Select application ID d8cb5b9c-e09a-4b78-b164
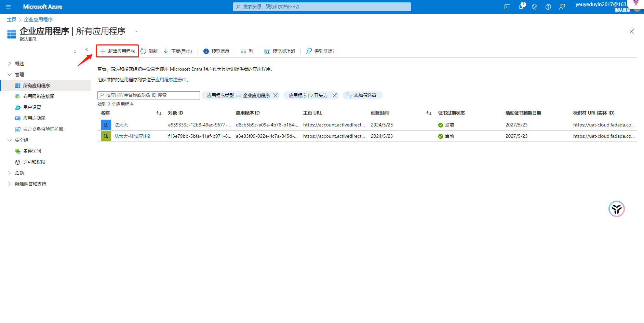Screen dimensions: 644x323 click(x=267, y=125)
